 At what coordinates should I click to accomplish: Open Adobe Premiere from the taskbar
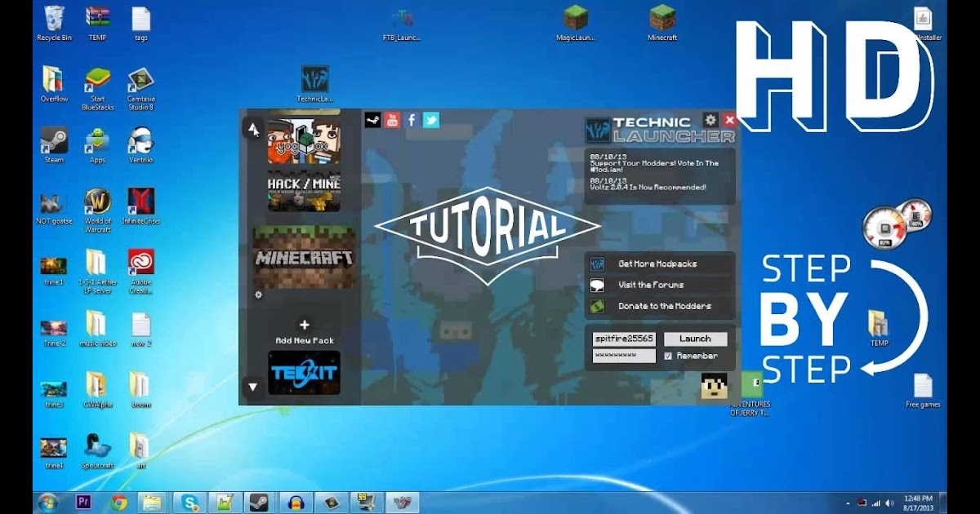(x=83, y=503)
